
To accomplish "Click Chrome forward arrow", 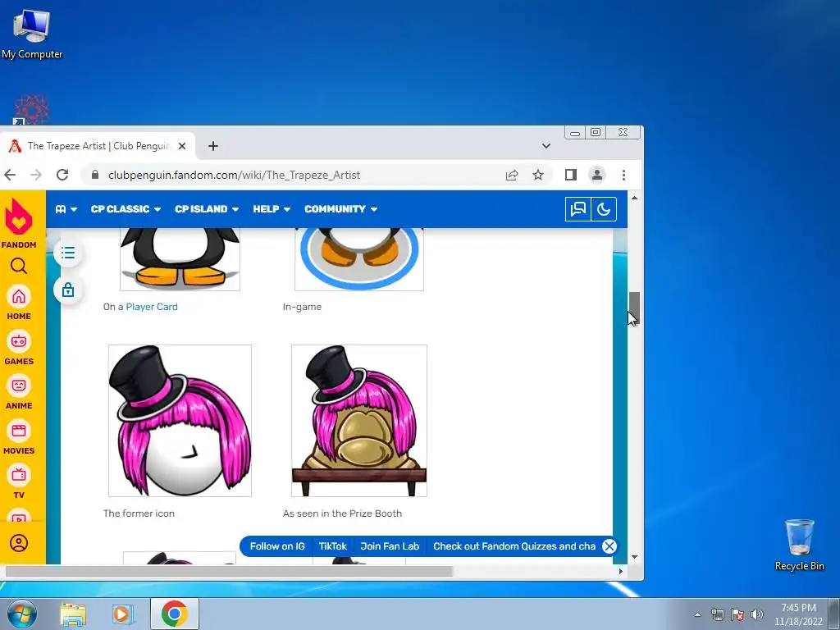I will pyautogui.click(x=36, y=175).
